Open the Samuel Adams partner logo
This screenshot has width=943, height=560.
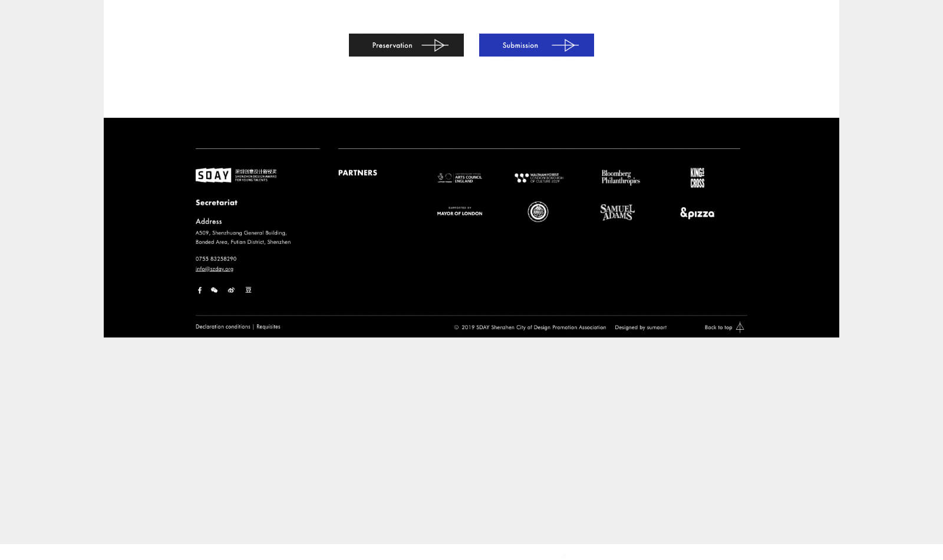pyautogui.click(x=617, y=212)
